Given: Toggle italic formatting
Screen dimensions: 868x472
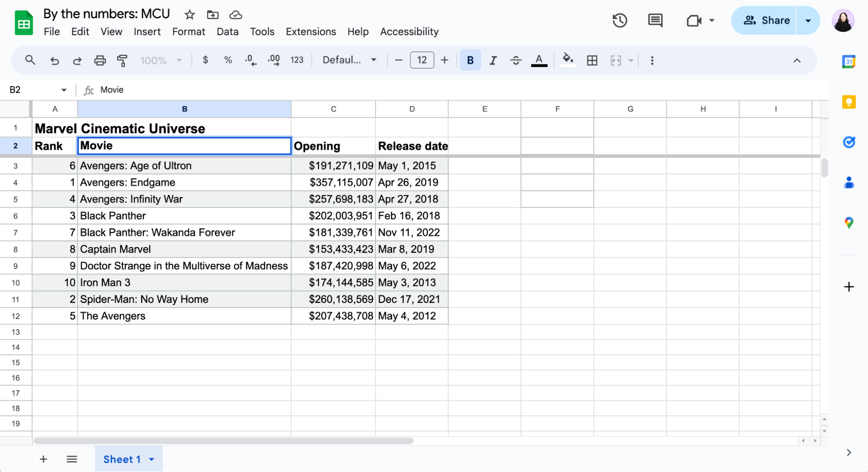Looking at the screenshot, I should [x=493, y=60].
